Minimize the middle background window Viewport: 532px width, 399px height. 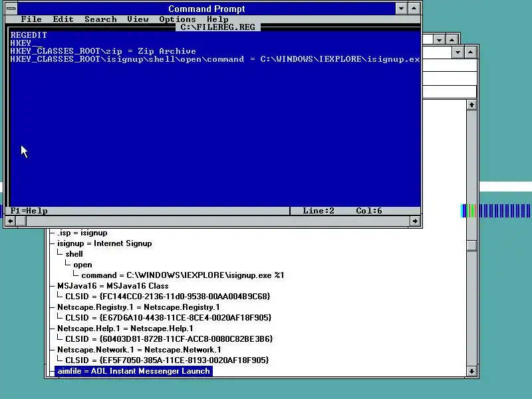[x=440, y=40]
